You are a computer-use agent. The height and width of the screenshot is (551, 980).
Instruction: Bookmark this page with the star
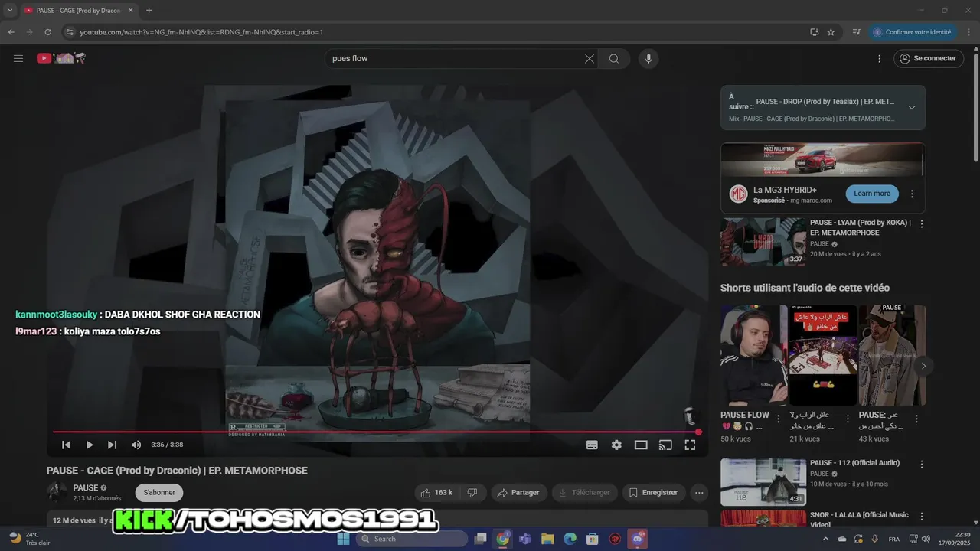(x=831, y=32)
